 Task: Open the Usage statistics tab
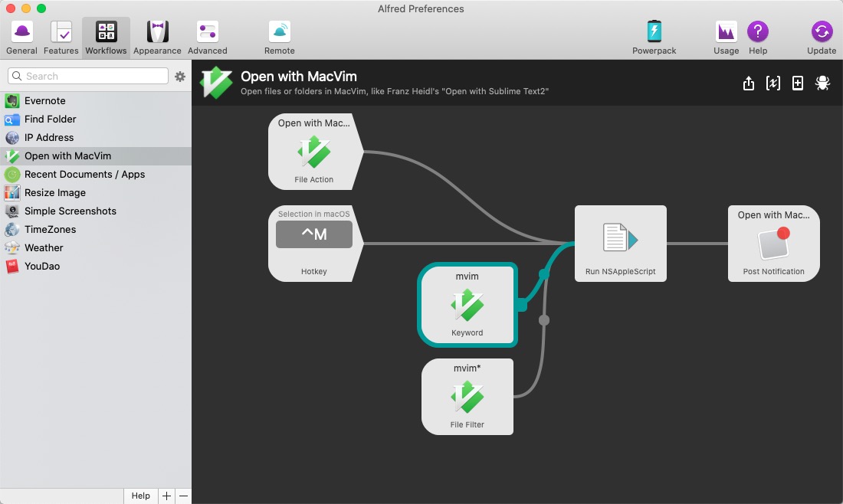tap(726, 38)
